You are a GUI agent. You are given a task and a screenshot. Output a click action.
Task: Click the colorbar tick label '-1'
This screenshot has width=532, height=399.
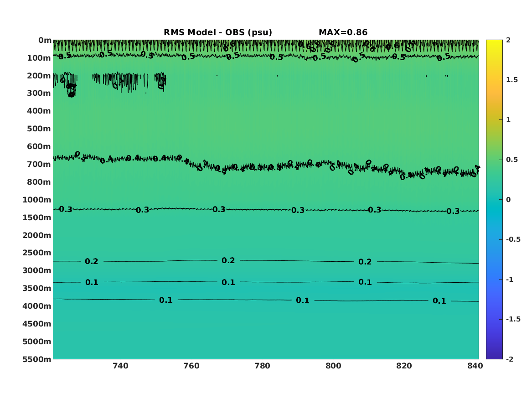point(510,279)
